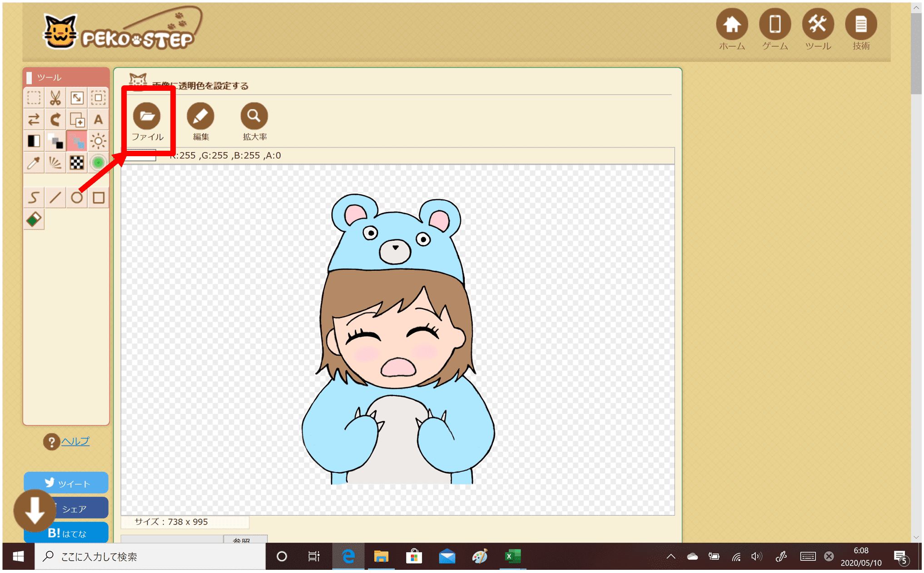The height and width of the screenshot is (573, 924).
Task: Click the question mark help icon
Action: click(51, 441)
